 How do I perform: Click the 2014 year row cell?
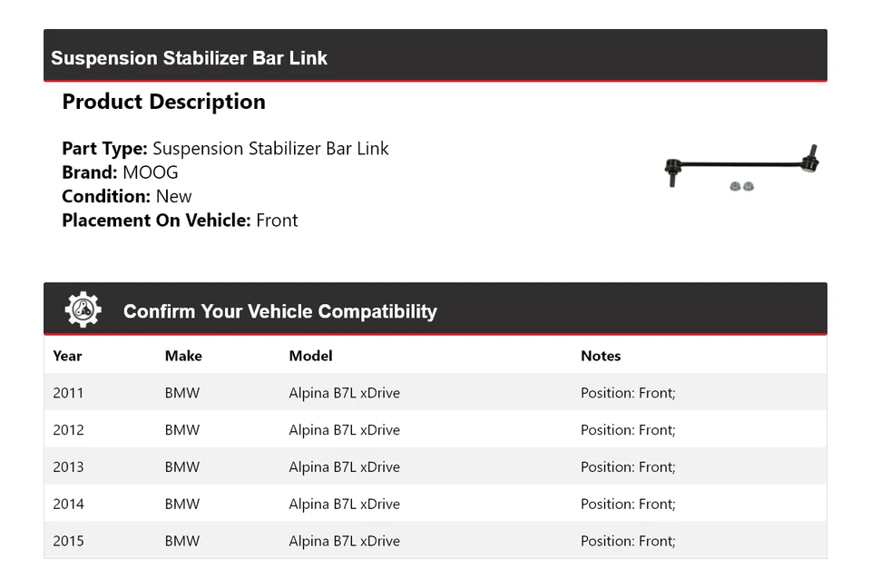68,505
